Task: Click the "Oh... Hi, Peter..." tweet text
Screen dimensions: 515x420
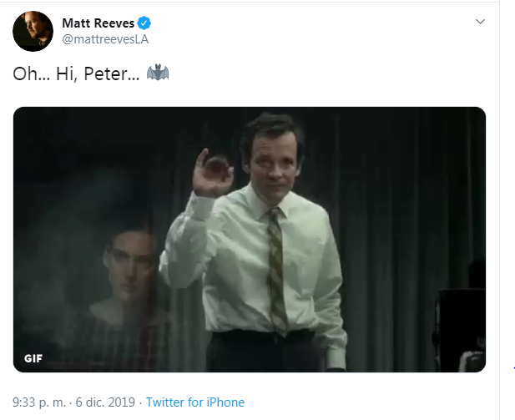Action: (x=77, y=74)
